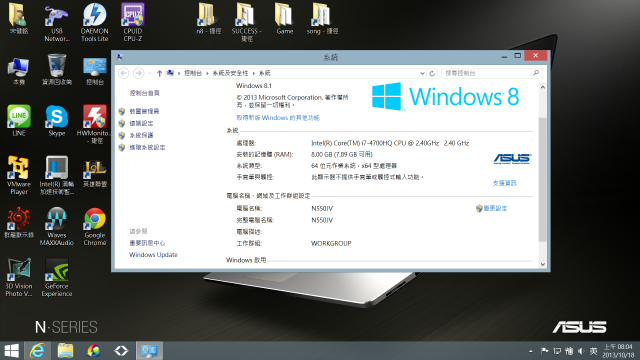Open Action Center link in See also

[x=147, y=243]
